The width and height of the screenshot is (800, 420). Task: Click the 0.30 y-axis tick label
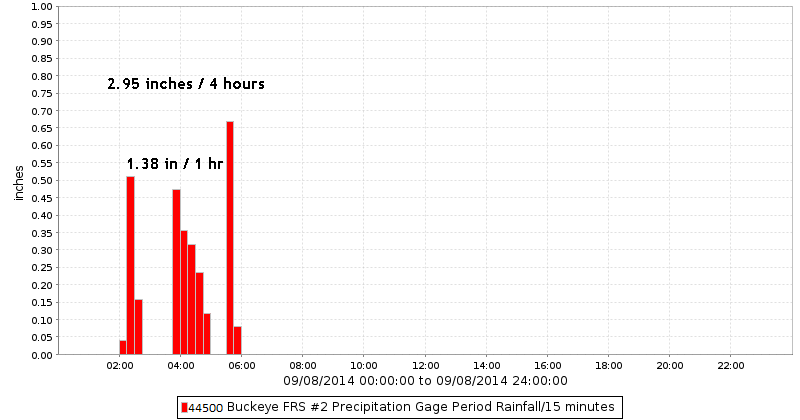pyautogui.click(x=42, y=250)
